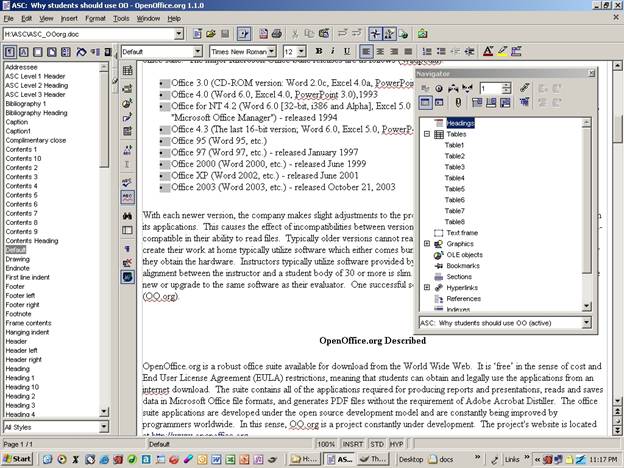Activate Fill Format Mode in Stylist
The height and width of the screenshot is (468, 624).
(x=81, y=52)
